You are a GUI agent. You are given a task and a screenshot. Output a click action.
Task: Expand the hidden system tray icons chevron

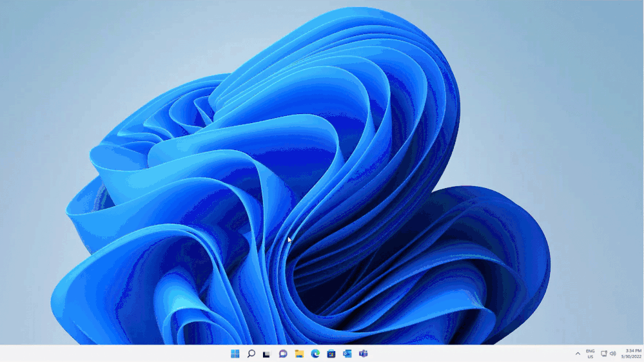tap(578, 354)
